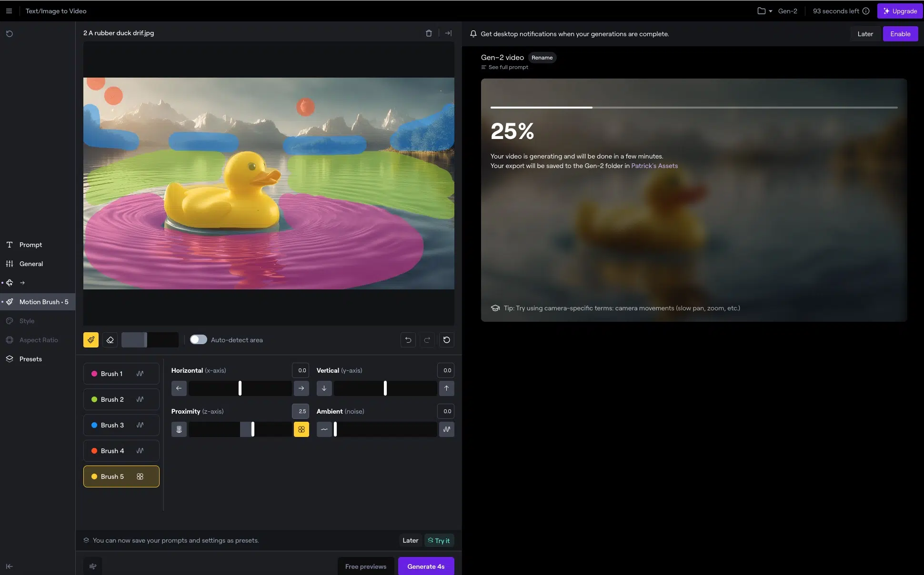The width and height of the screenshot is (924, 575).
Task: Open Patrick's Assets link
Action: point(654,166)
